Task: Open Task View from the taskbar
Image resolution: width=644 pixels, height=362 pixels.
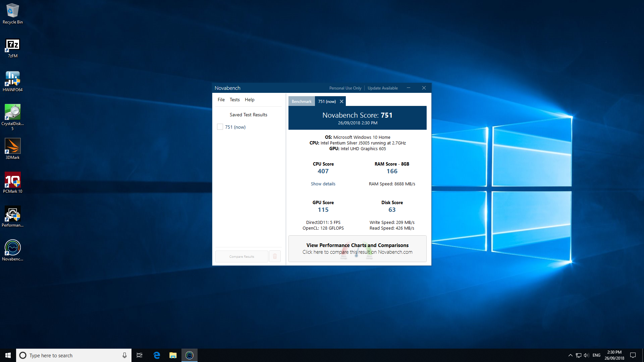Action: coord(140,355)
